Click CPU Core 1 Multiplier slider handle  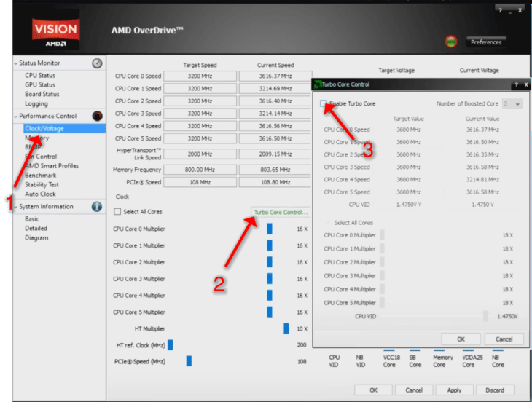pyautogui.click(x=270, y=245)
